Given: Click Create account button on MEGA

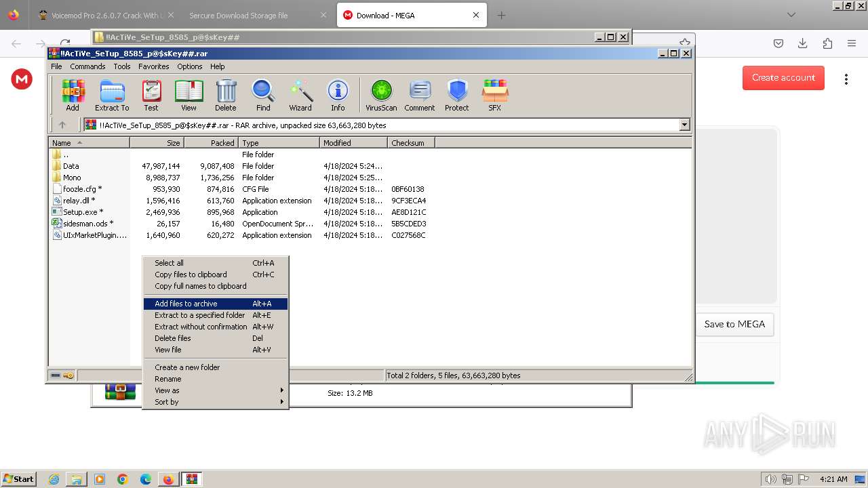Looking at the screenshot, I should pyautogui.click(x=783, y=78).
